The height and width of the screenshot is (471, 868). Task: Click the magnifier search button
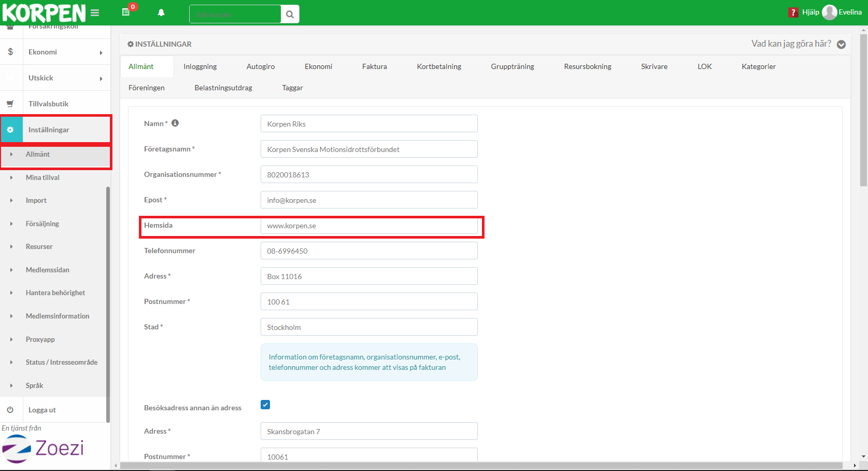tap(290, 15)
